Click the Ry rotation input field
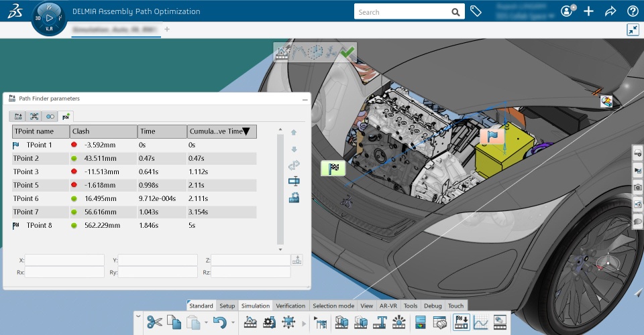The height and width of the screenshot is (335, 644). pos(158,272)
